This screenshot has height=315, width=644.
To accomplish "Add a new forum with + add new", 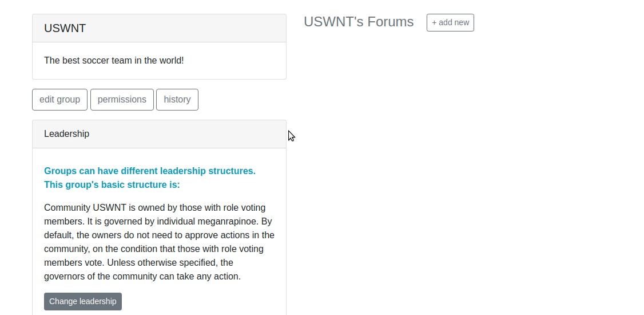I will [450, 23].
